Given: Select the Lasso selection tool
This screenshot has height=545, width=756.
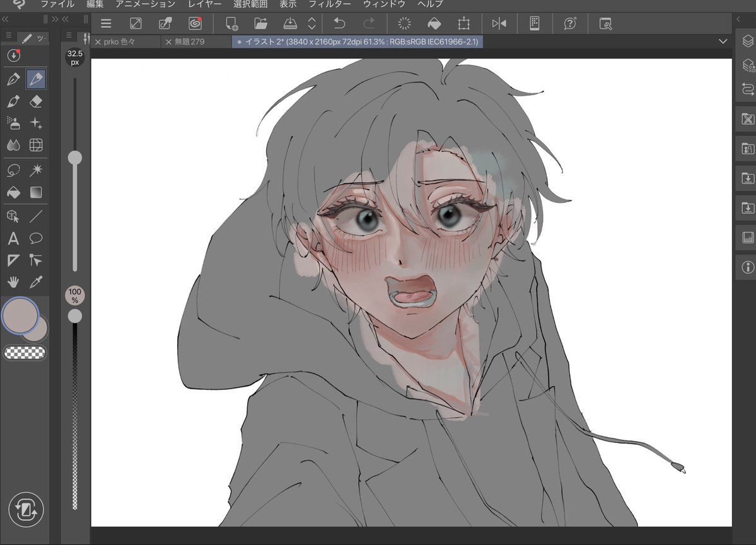Looking at the screenshot, I should (x=13, y=170).
